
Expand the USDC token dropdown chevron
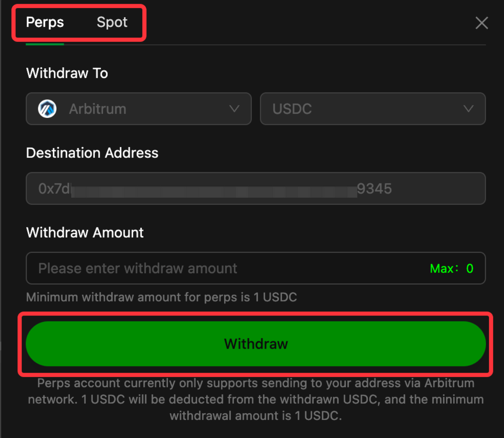(x=468, y=109)
